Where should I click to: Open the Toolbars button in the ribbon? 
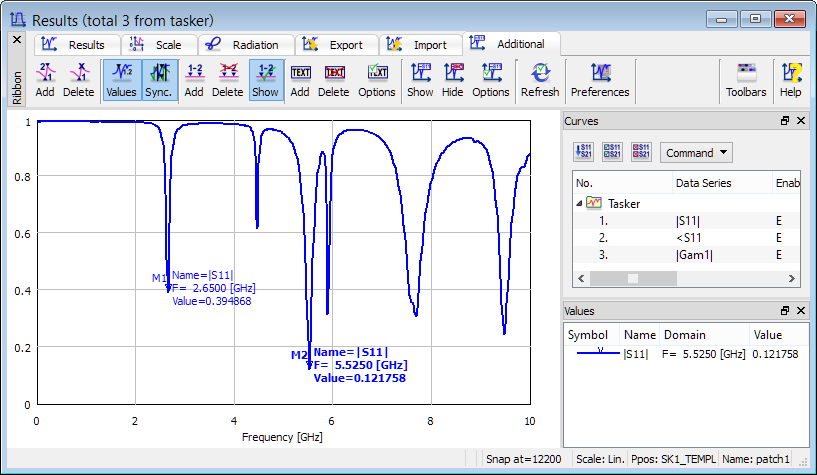(746, 79)
